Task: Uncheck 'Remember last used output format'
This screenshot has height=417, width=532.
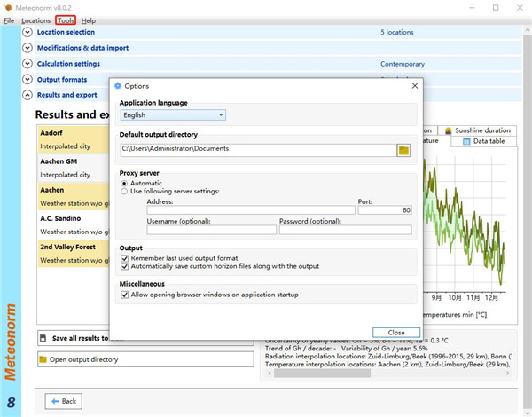Action: pyautogui.click(x=125, y=258)
